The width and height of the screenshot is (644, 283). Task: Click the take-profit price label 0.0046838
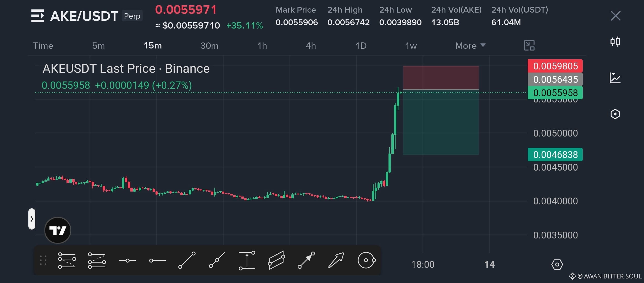coord(555,155)
